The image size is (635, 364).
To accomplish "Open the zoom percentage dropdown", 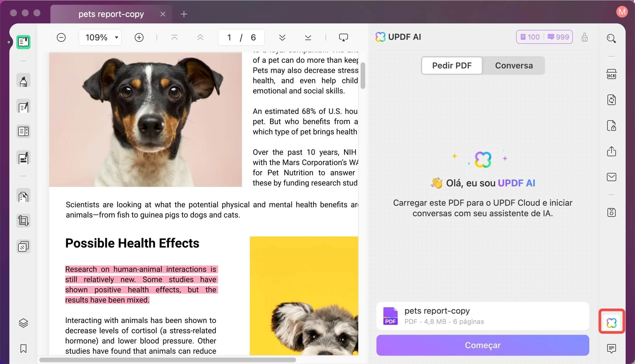I will 100,37.
